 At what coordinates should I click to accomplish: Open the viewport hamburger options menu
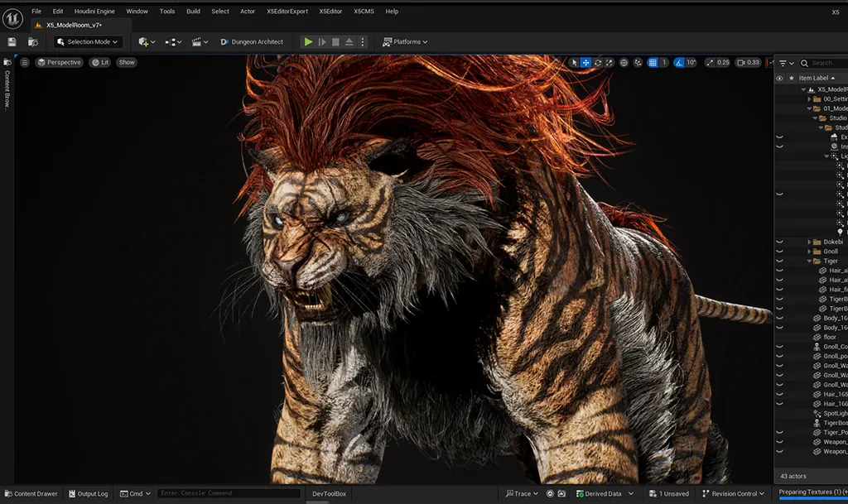[x=24, y=63]
